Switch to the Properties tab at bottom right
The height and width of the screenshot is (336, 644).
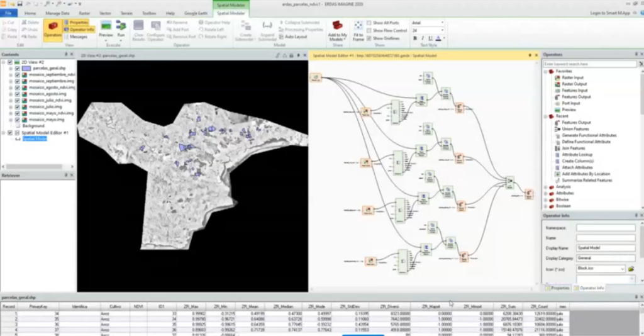[557, 288]
